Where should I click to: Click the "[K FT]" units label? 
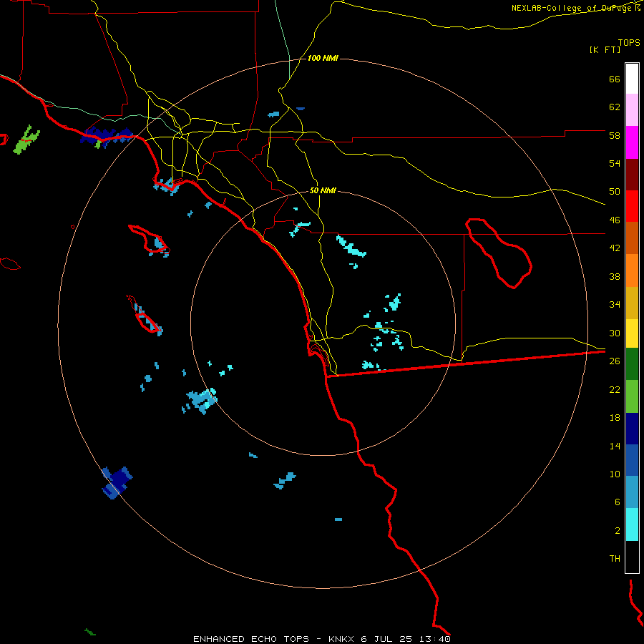click(605, 50)
